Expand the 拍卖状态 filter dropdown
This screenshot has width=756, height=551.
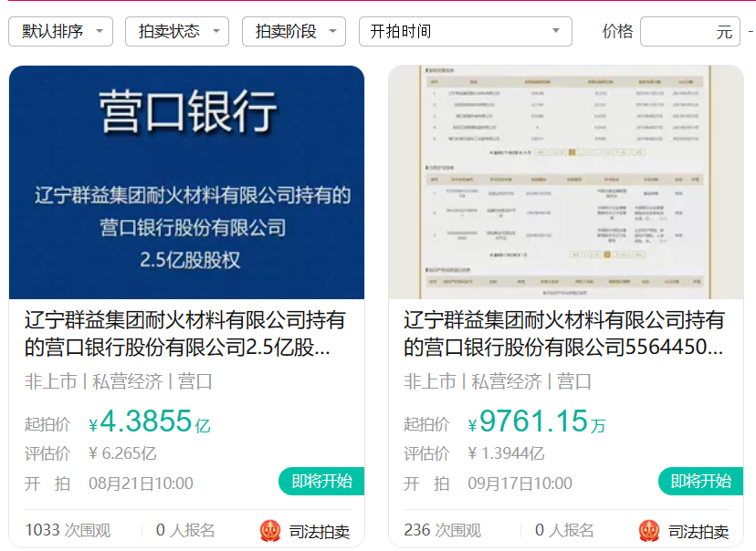[x=177, y=32]
